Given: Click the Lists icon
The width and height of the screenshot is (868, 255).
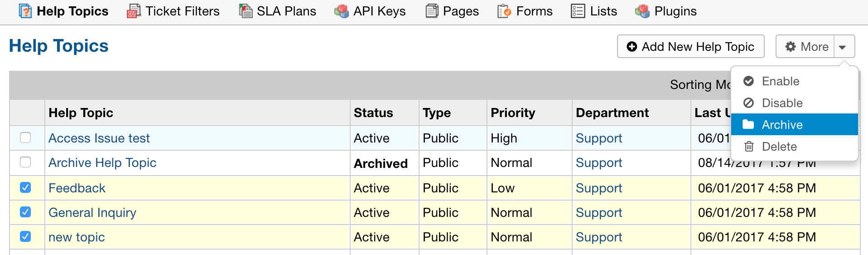Looking at the screenshot, I should 578,11.
